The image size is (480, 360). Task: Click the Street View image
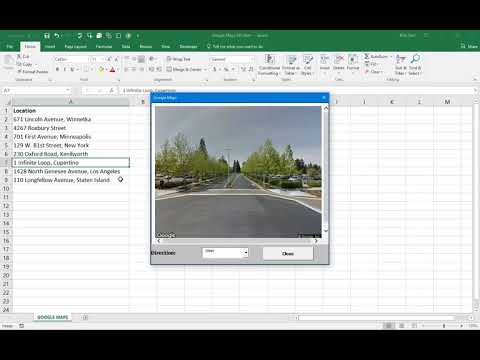[x=238, y=172]
